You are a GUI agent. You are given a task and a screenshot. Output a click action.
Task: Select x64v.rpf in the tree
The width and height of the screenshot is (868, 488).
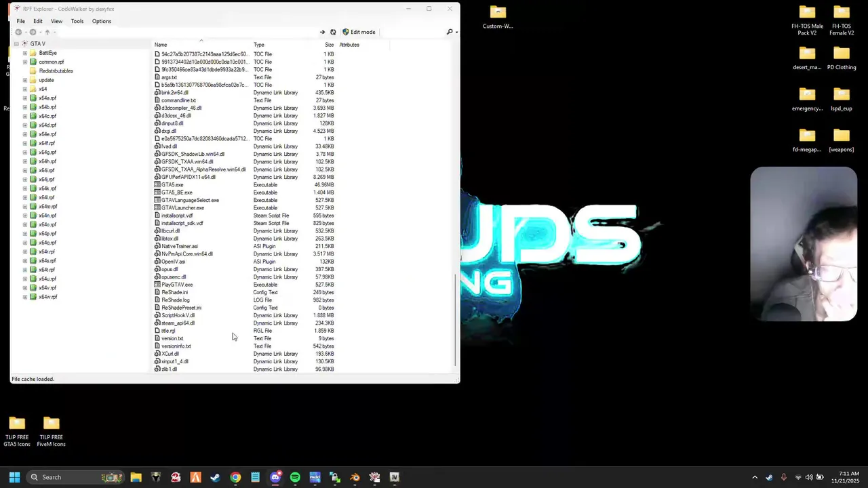pos(47,288)
